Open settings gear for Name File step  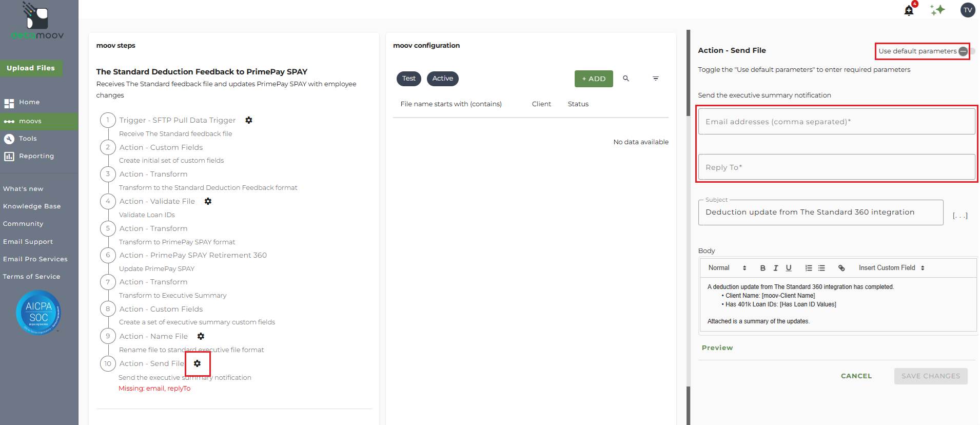(x=201, y=336)
